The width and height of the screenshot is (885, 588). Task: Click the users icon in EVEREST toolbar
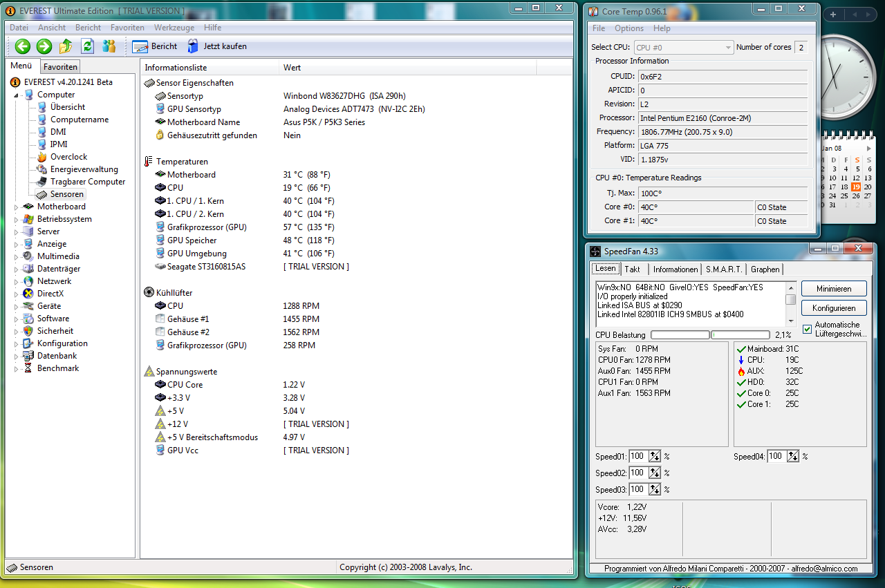click(x=109, y=46)
